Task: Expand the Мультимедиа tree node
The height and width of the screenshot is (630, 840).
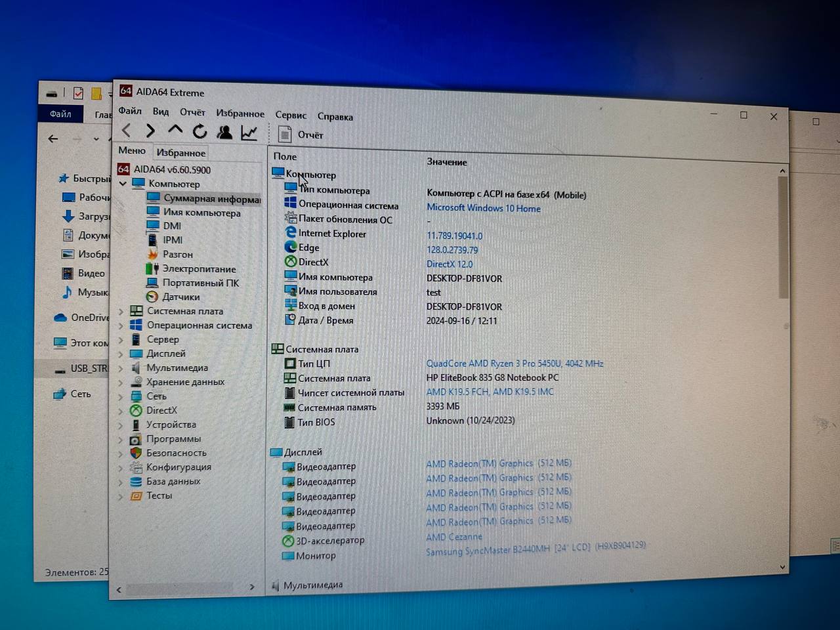Action: (x=121, y=368)
